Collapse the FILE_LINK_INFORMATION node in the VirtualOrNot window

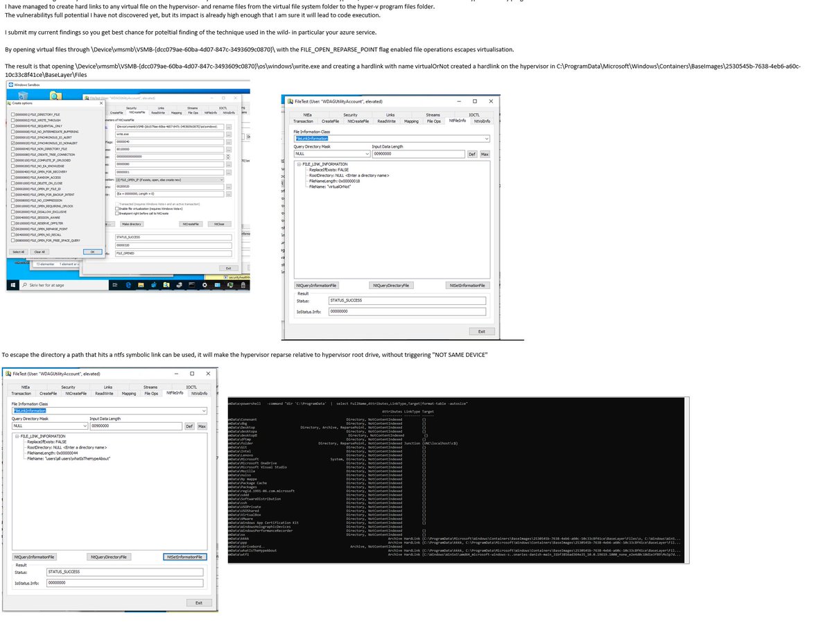(299, 164)
